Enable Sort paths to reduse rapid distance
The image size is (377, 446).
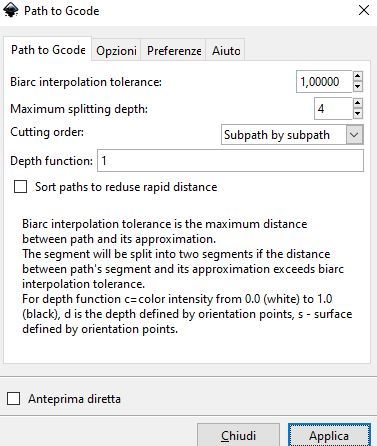(x=20, y=187)
